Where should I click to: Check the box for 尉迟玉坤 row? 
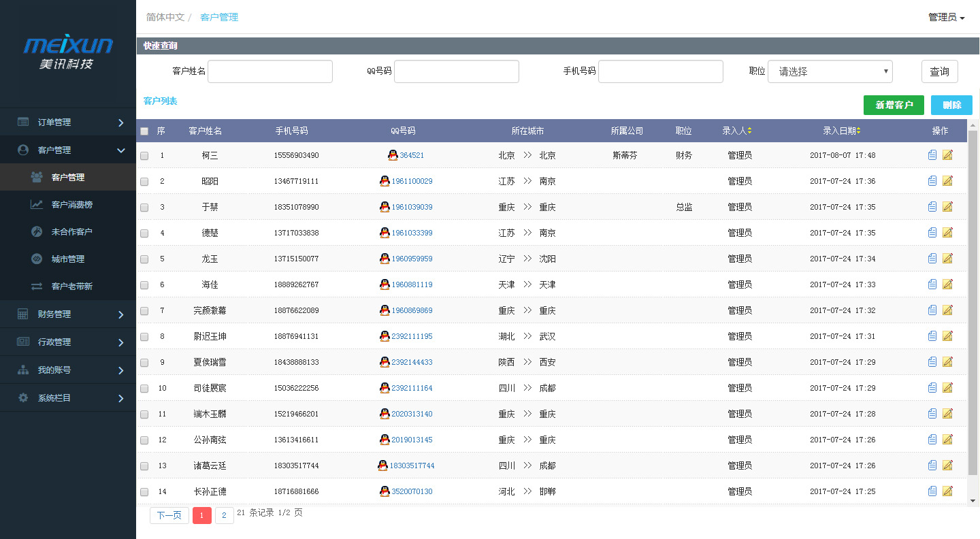click(x=144, y=337)
